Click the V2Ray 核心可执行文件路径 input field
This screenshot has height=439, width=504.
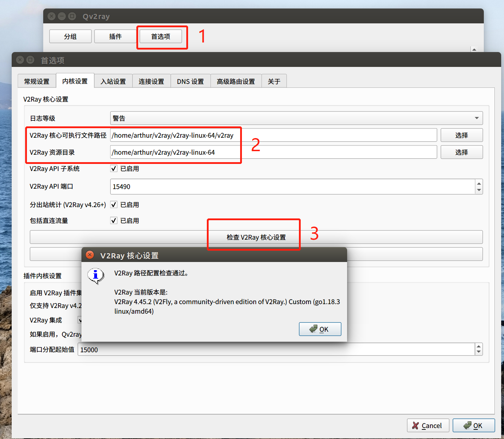[273, 135]
